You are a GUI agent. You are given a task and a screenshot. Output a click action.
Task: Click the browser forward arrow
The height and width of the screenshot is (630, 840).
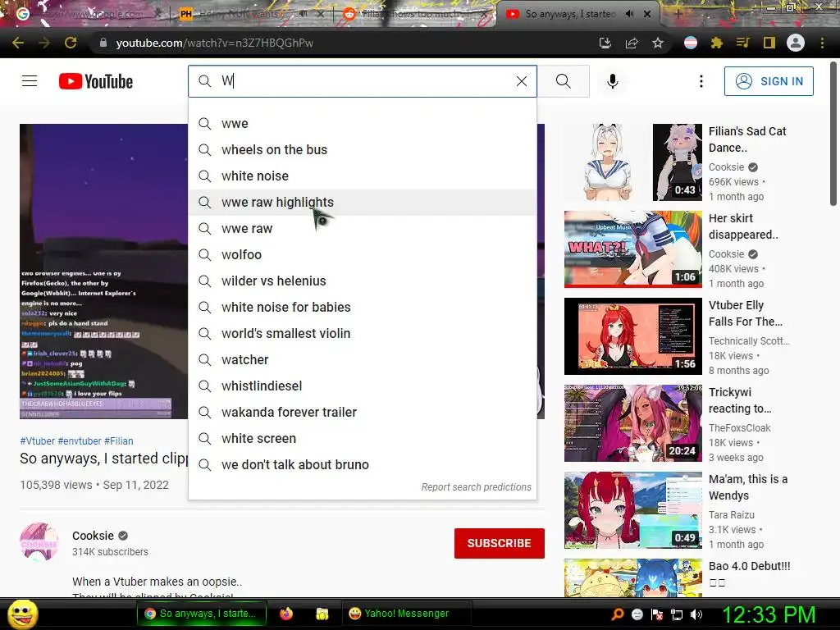point(44,43)
